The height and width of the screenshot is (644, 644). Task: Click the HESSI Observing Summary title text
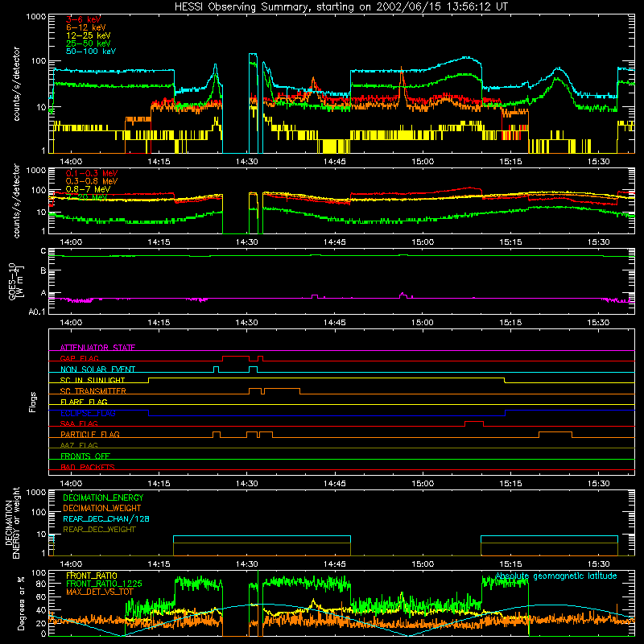pyautogui.click(x=341, y=7)
